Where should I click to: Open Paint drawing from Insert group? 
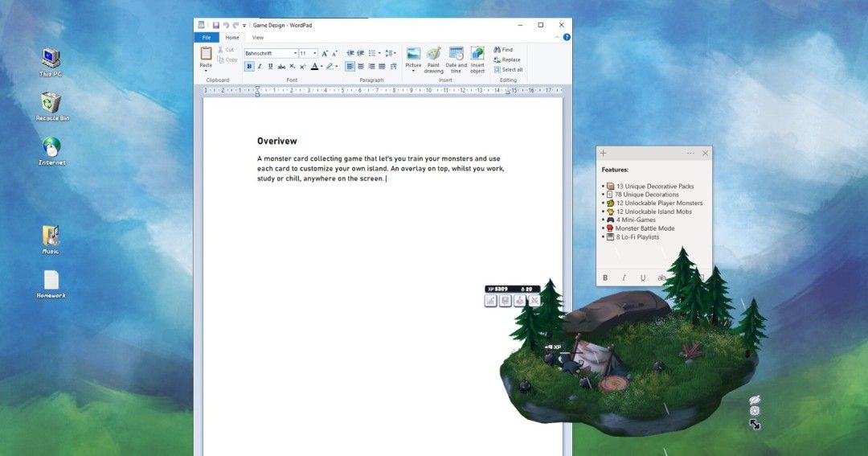point(434,55)
